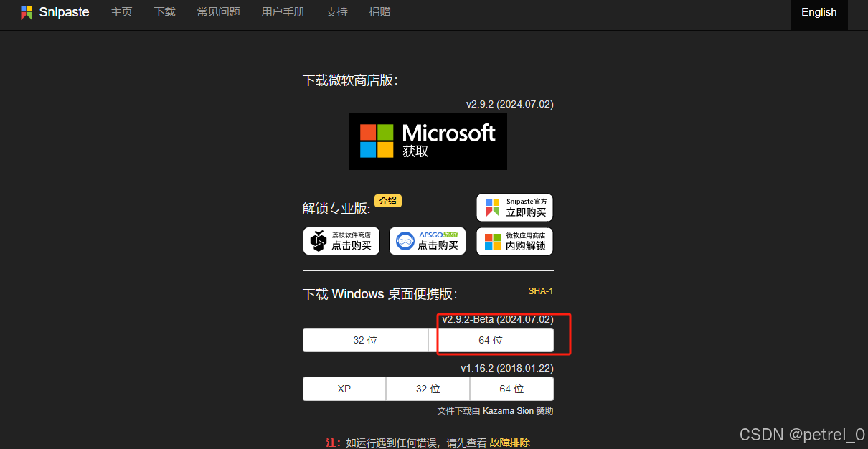The height and width of the screenshot is (449, 868).
Task: Click the 解锁专业版 heading
Action: point(336,208)
